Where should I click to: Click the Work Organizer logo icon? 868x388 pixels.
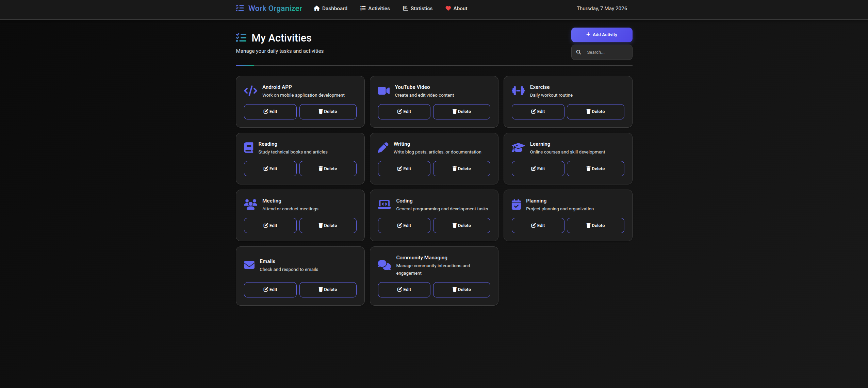[x=240, y=8]
